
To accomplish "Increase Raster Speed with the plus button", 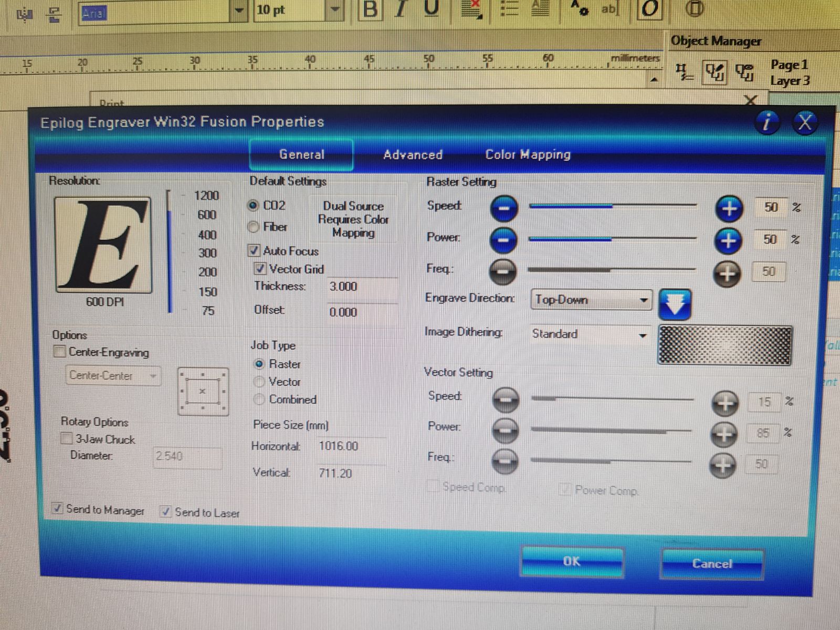I will (x=729, y=208).
